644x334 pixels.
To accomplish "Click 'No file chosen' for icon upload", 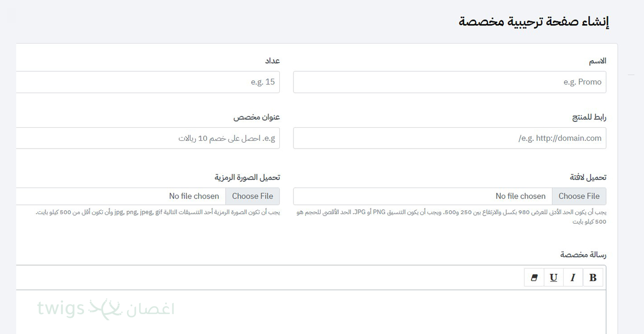I will click(194, 196).
